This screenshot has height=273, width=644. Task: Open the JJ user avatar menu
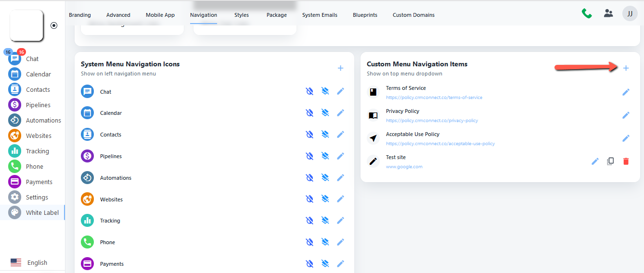(630, 13)
